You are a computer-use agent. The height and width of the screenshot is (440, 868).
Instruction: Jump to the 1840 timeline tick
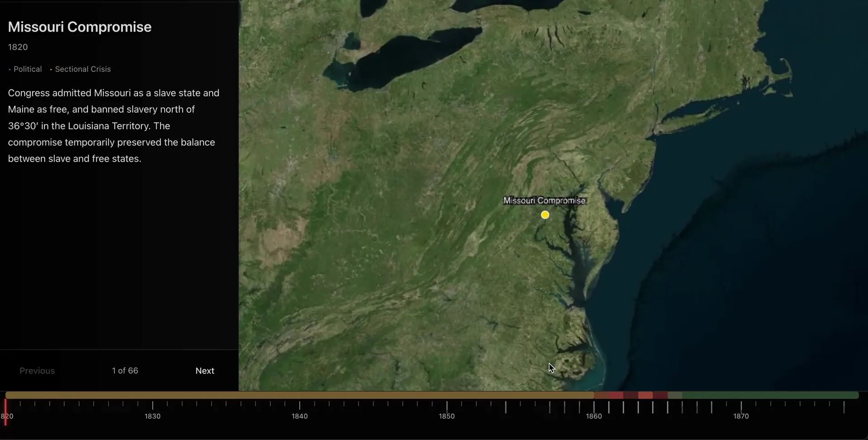click(300, 406)
